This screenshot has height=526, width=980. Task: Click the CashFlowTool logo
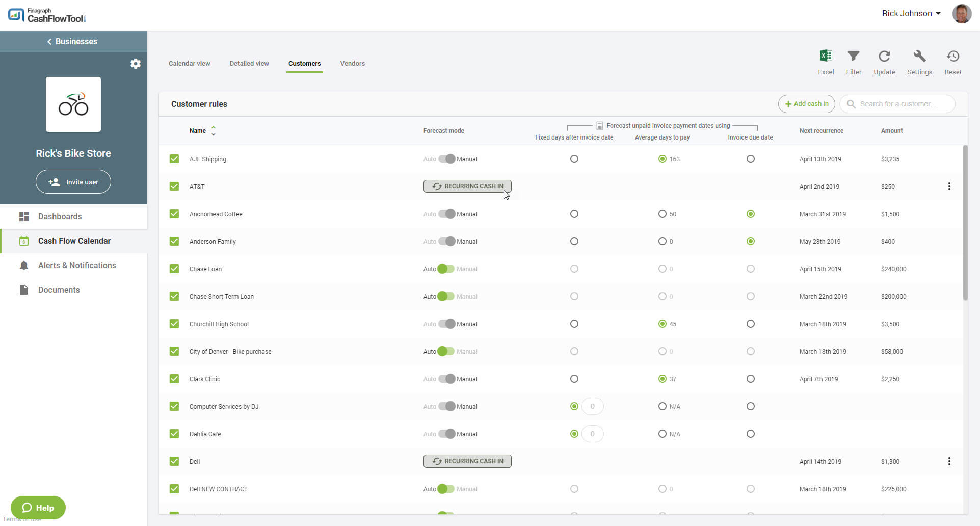point(47,15)
